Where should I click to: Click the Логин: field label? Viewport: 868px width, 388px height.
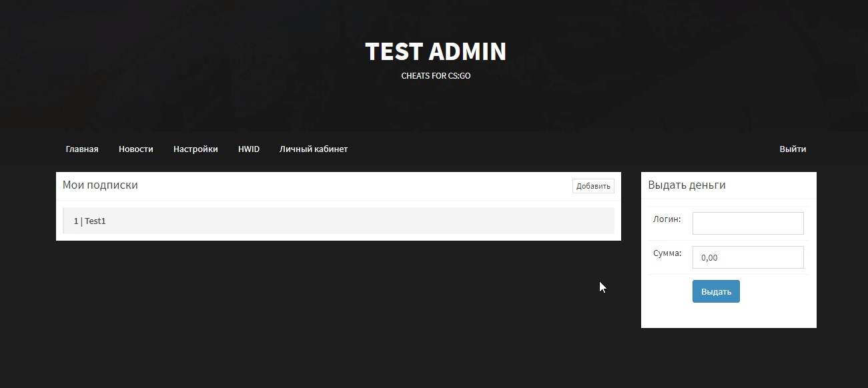click(x=667, y=219)
